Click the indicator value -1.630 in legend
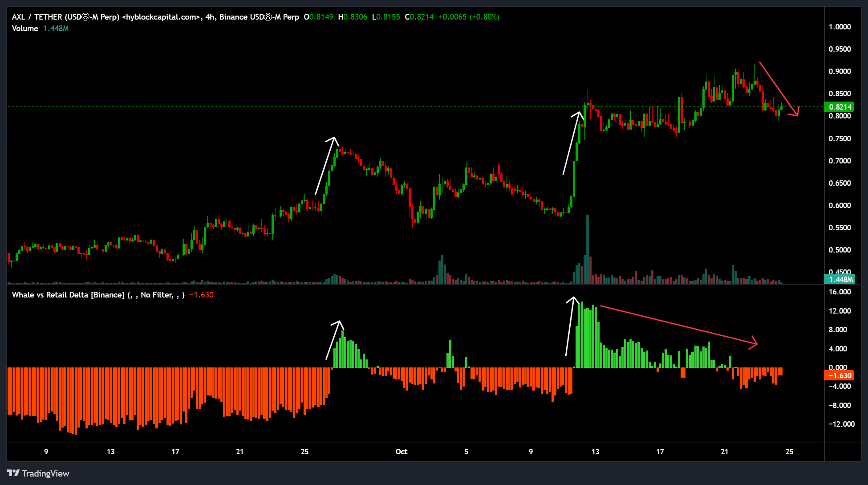The image size is (868, 485). (201, 295)
